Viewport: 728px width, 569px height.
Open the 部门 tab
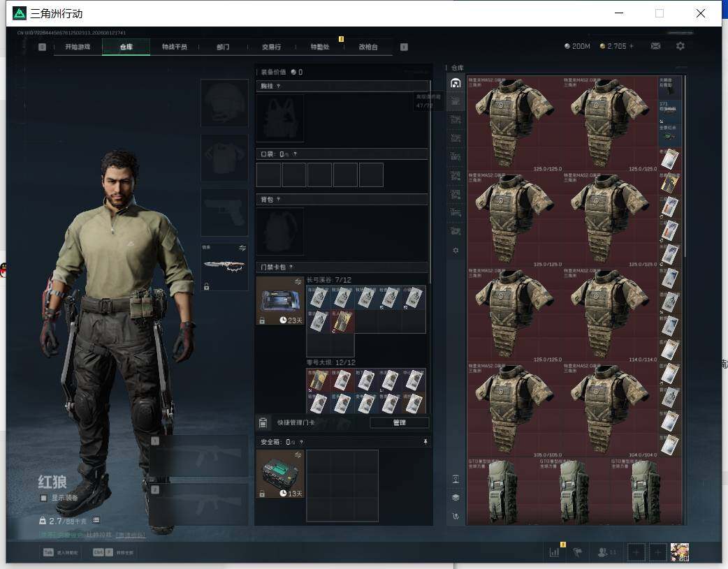(223, 47)
